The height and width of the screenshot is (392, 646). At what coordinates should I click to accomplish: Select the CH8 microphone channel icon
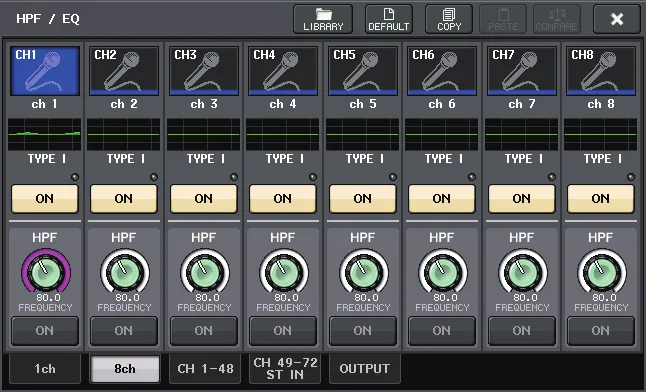pos(601,71)
